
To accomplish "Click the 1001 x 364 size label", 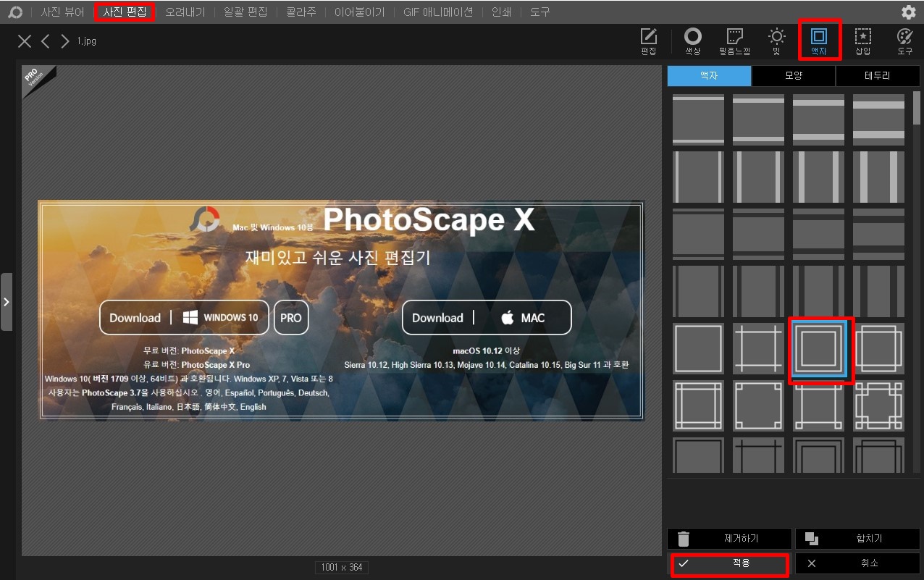I will (x=342, y=567).
